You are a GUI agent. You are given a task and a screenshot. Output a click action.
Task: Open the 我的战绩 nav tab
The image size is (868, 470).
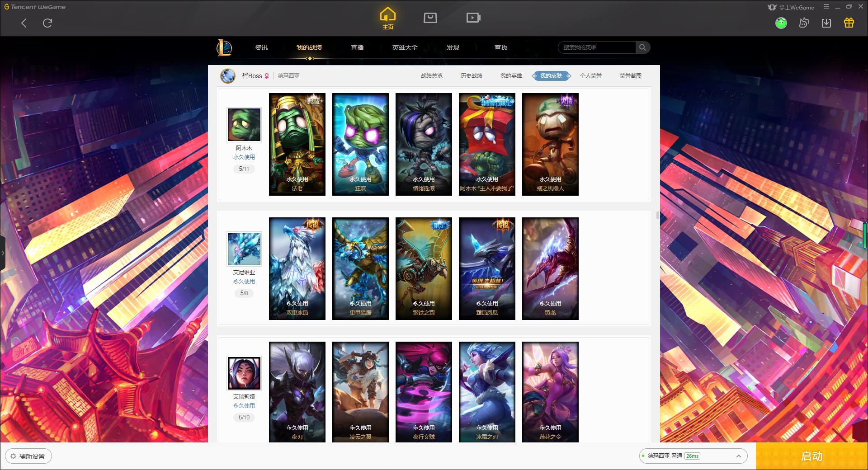[x=309, y=47]
